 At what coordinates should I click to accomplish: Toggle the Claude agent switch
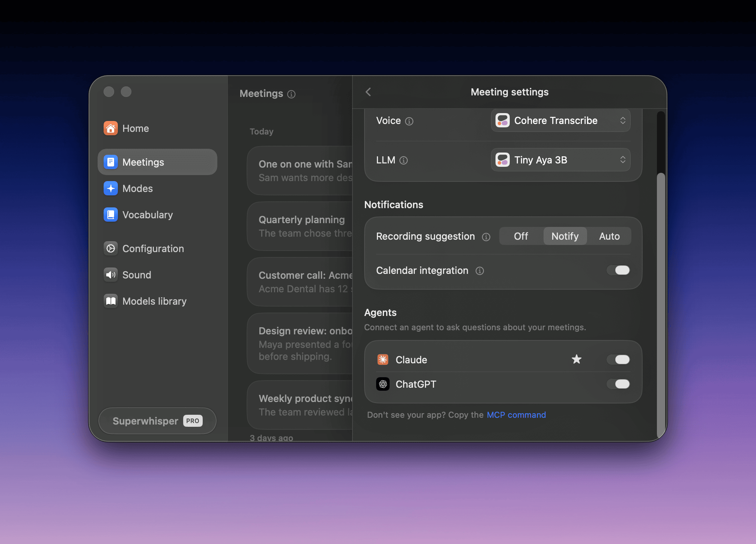(x=618, y=360)
